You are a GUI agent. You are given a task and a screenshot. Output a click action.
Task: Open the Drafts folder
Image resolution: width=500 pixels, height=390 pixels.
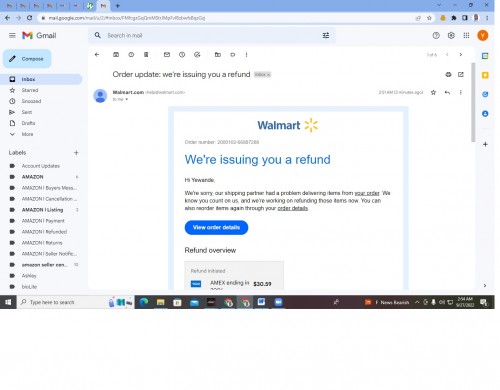(x=28, y=123)
